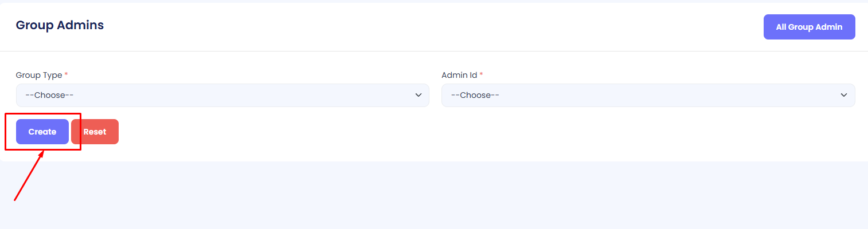Click the Admin Id chevron arrow
The image size is (868, 229).
click(x=844, y=95)
